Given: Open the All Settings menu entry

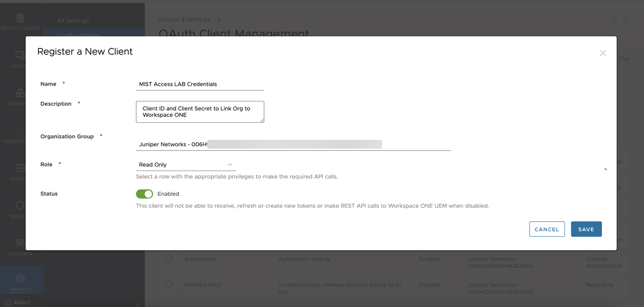Looking at the screenshot, I should [x=73, y=20].
